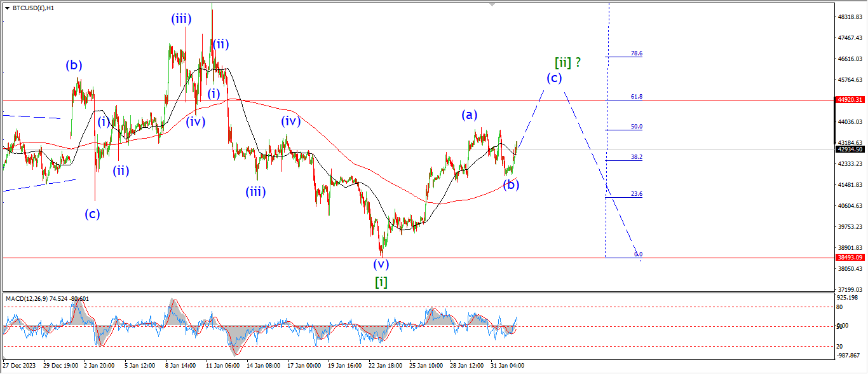Click the Fibonacci 78.6 level label
This screenshot has height=374, width=868.
pos(636,54)
